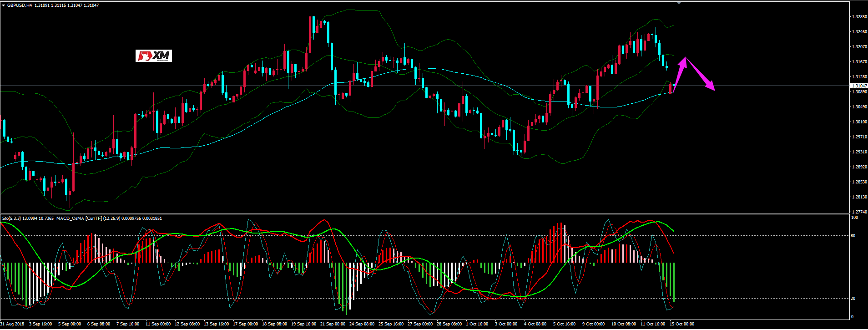This screenshot has height=330, width=868.
Task: Click the 17 Sep 00:00 time label
Action: click(245, 324)
